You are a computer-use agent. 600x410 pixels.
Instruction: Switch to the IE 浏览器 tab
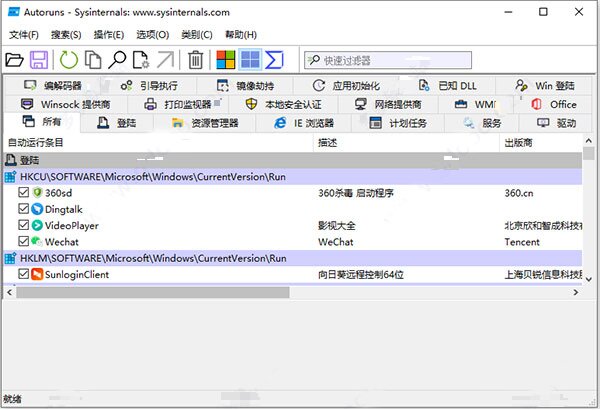(x=303, y=123)
